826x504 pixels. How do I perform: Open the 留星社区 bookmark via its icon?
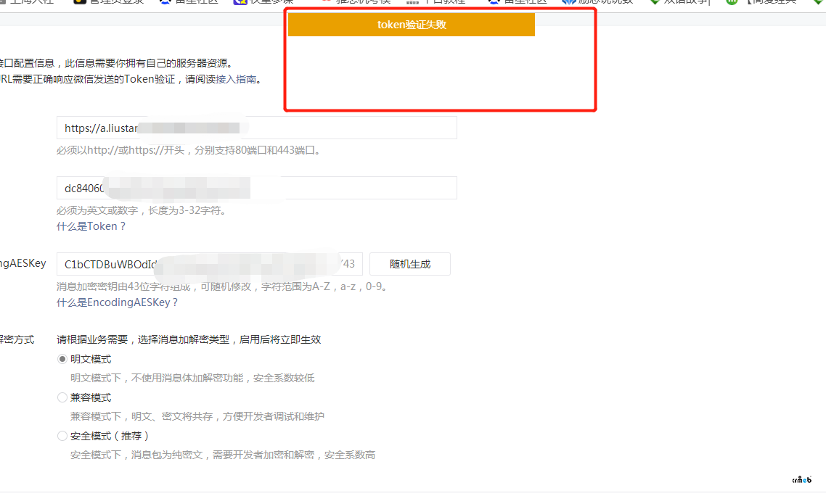pyautogui.click(x=165, y=2)
